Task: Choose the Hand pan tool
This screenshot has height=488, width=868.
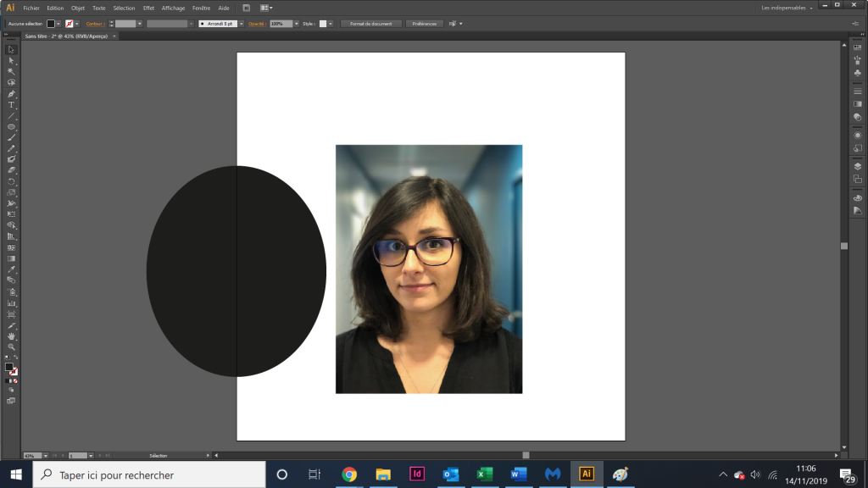Action: click(x=11, y=335)
